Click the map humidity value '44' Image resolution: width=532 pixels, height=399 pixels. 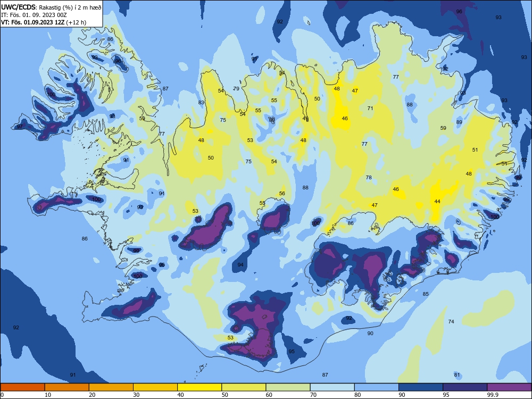[x=437, y=202]
